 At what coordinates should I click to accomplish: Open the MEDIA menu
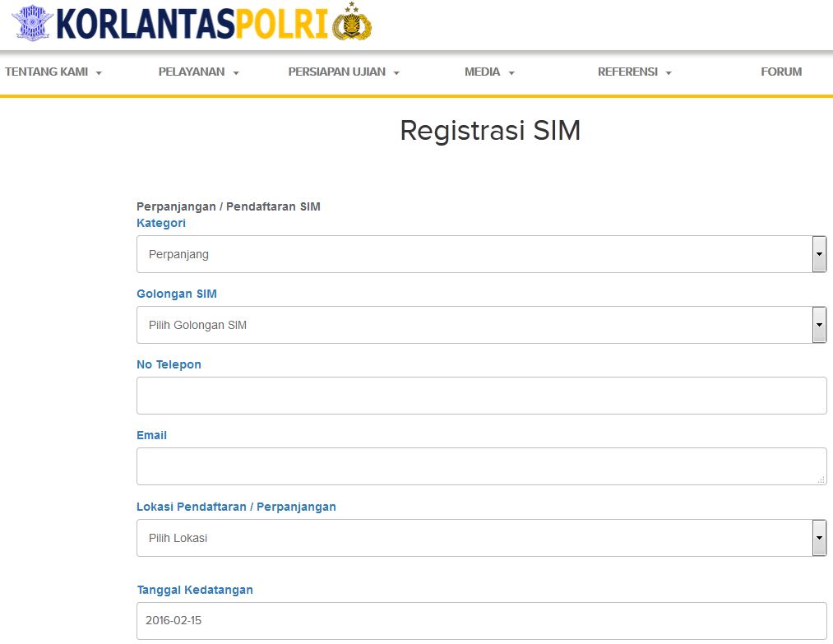point(484,72)
